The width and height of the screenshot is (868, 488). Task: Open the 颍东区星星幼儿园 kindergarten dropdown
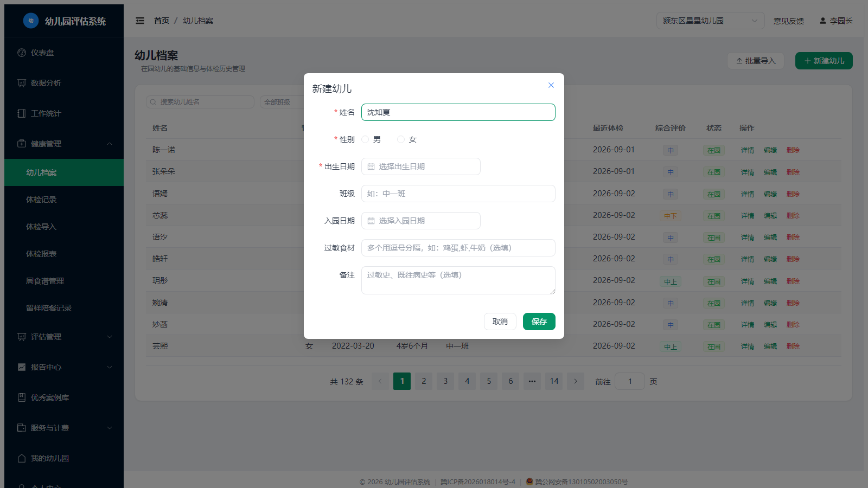click(710, 21)
